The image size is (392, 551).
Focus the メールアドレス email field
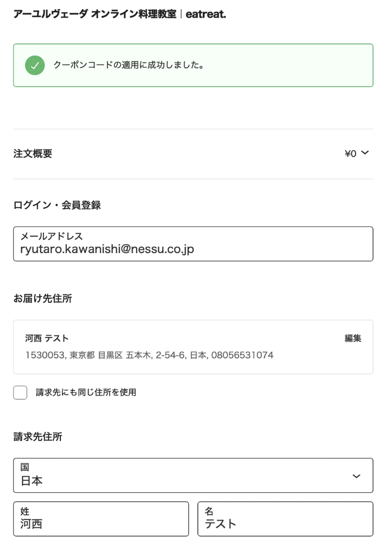tap(193, 245)
